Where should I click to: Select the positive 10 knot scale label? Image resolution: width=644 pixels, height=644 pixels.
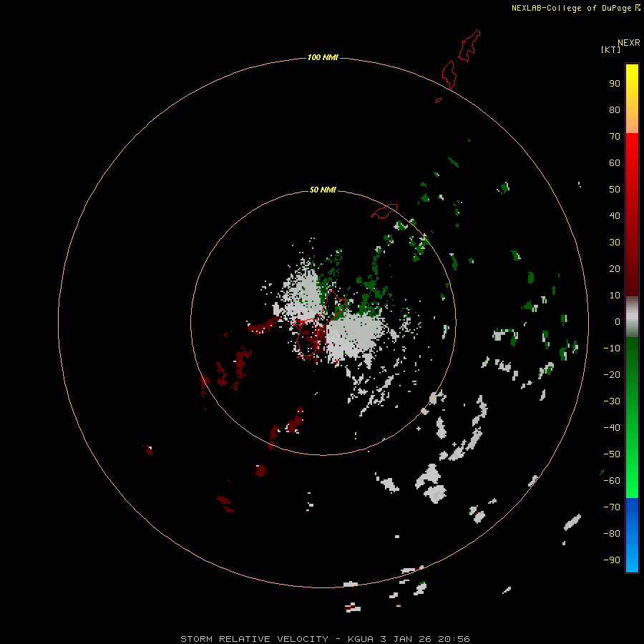tap(615, 296)
